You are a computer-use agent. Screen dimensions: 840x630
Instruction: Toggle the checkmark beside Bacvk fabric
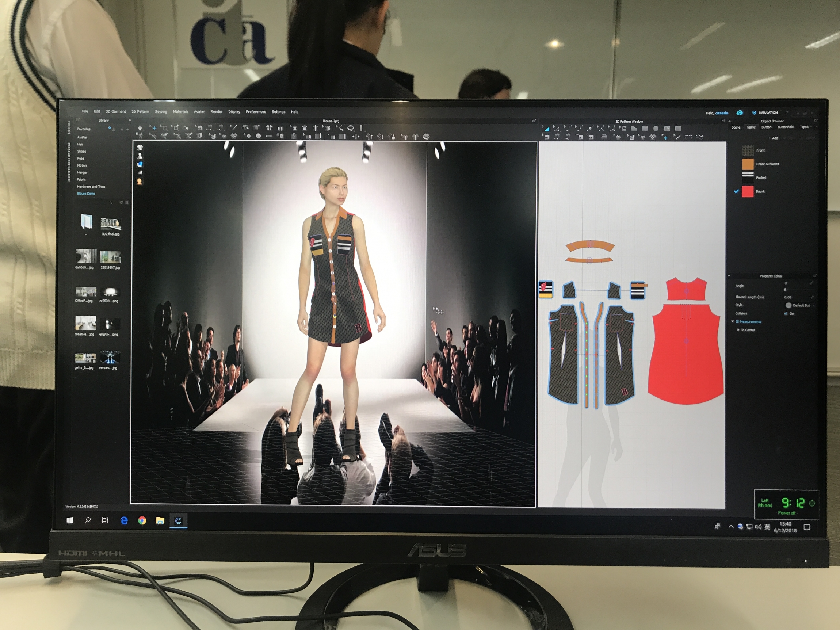tap(736, 191)
